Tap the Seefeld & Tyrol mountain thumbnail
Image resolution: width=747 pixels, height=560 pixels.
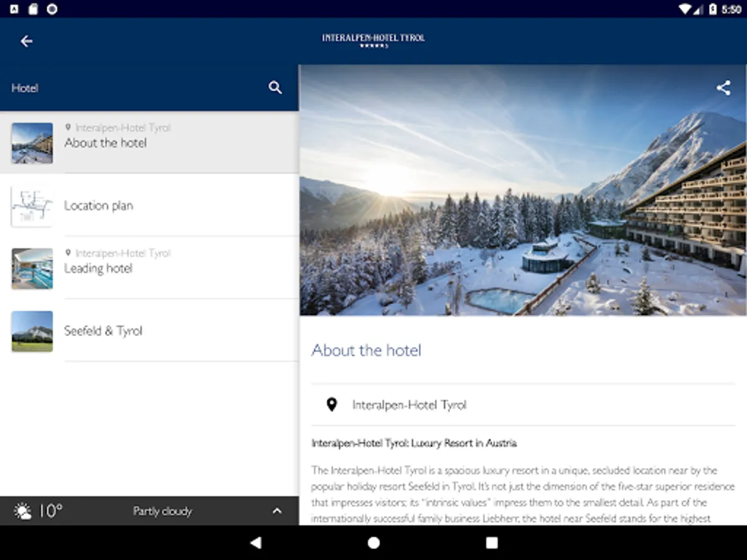pos(32,332)
